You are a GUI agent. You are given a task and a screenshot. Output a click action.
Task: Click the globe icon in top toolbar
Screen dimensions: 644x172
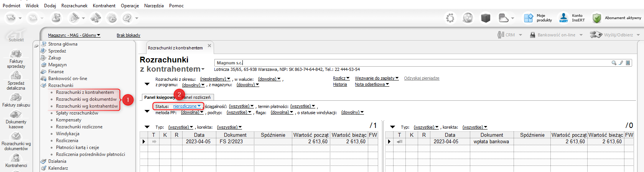(x=468, y=18)
